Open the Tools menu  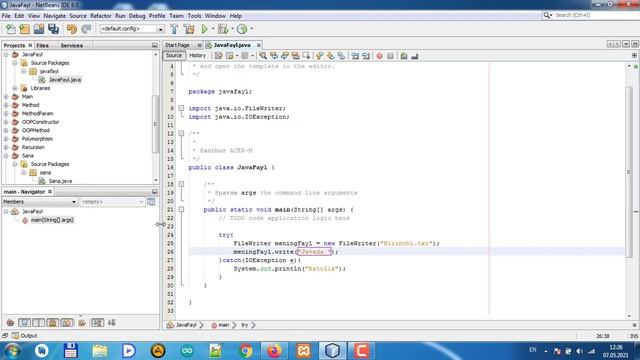[194, 16]
